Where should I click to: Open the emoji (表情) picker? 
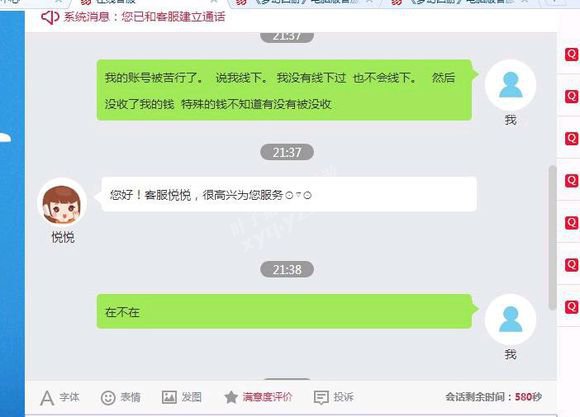[108, 398]
